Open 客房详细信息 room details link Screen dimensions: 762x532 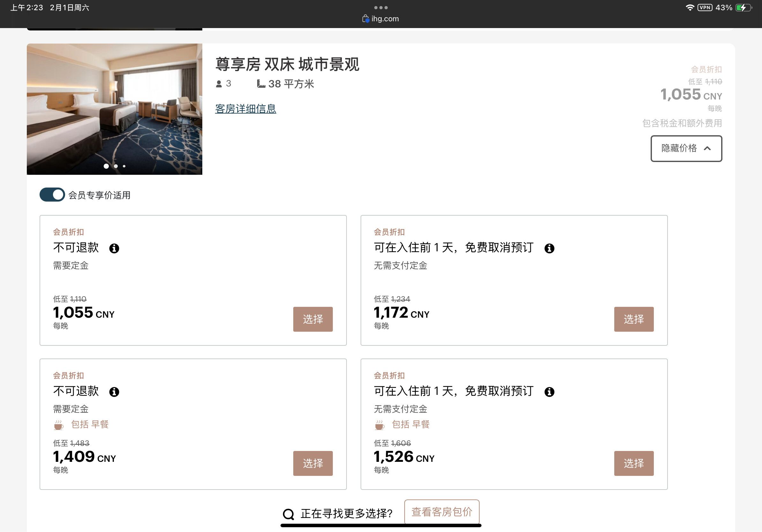[246, 109]
